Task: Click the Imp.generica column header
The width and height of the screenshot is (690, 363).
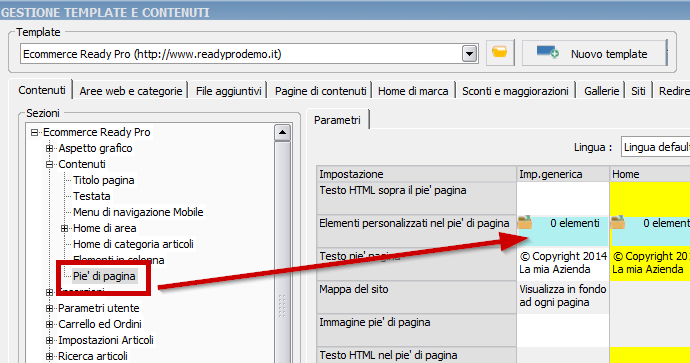Action: [x=563, y=174]
